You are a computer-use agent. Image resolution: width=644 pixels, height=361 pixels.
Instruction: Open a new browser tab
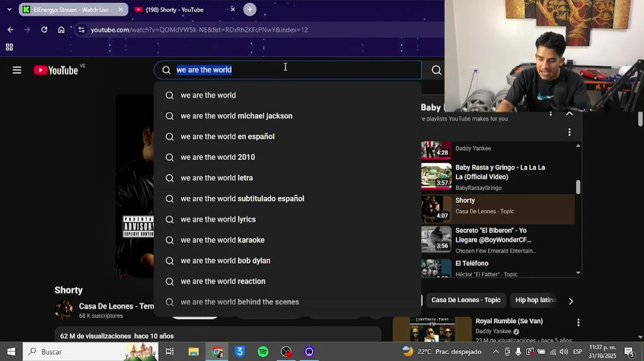pyautogui.click(x=250, y=10)
